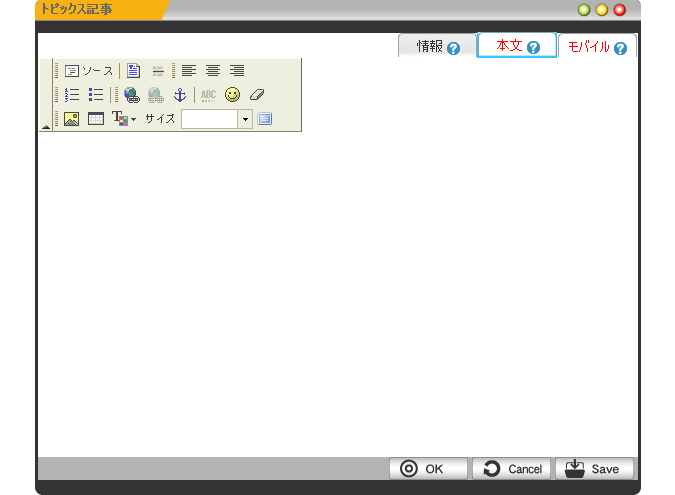Insert a bulleted list
The width and height of the screenshot is (675, 495).
coord(96,95)
